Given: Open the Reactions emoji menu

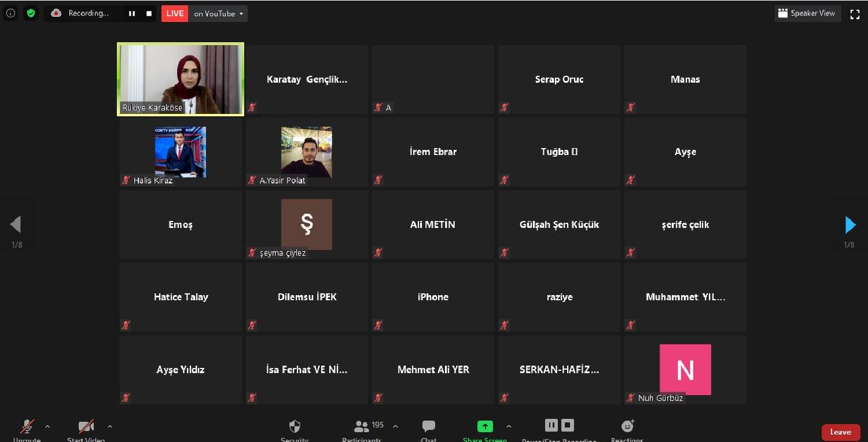Looking at the screenshot, I should 627,426.
